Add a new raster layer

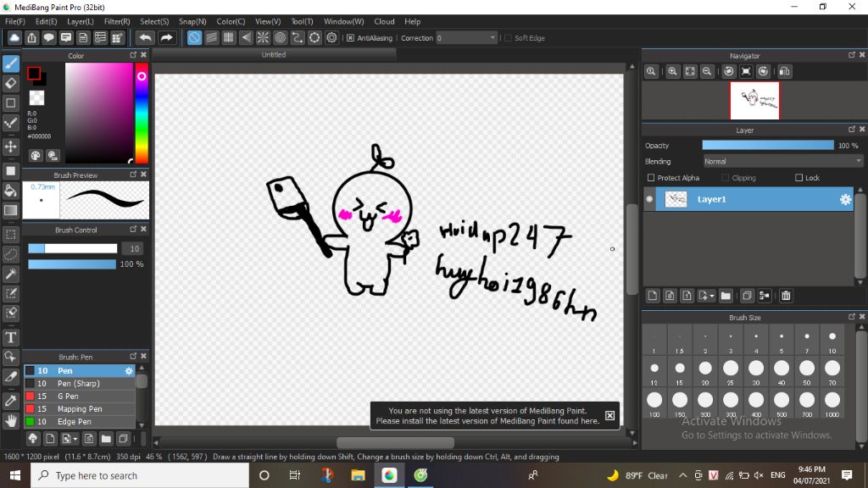pos(652,296)
